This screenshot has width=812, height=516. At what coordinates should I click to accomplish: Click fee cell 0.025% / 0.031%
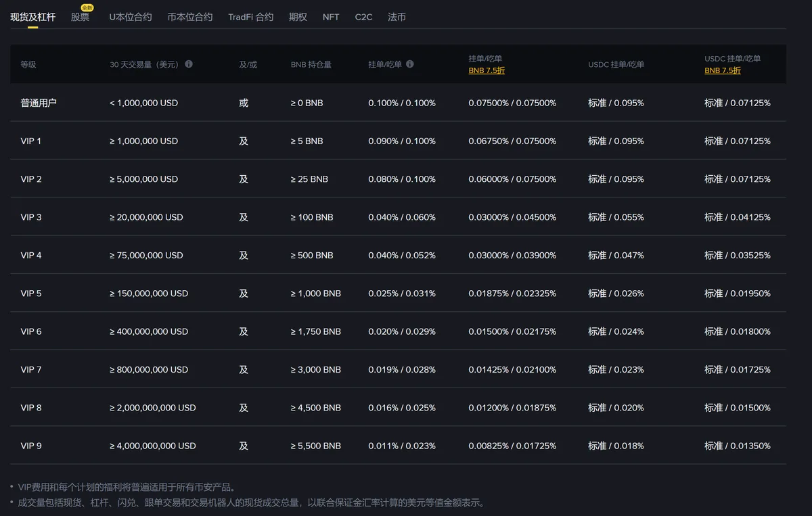coord(402,294)
